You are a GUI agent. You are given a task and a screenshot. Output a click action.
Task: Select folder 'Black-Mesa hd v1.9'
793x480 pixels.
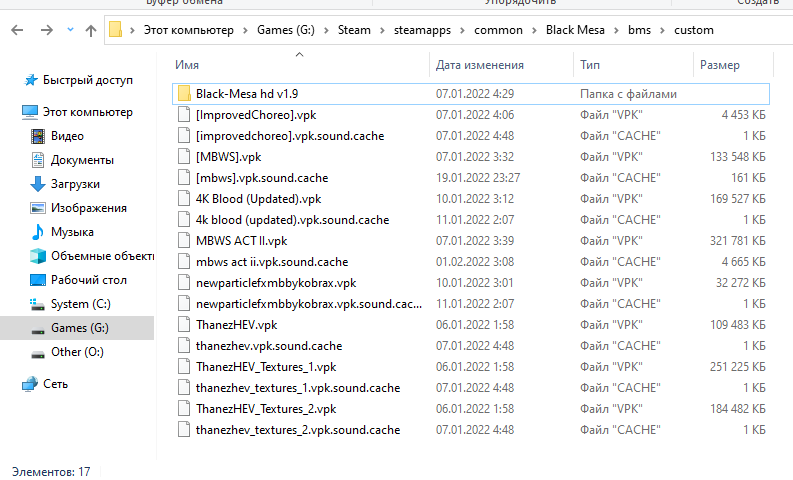[x=247, y=94]
